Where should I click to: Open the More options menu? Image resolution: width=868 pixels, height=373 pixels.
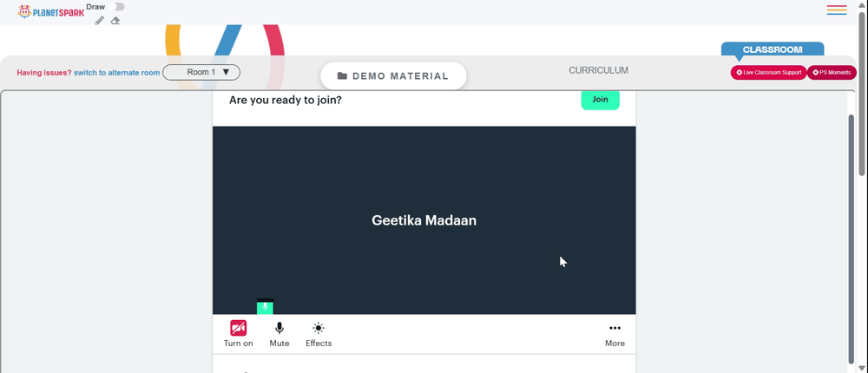click(x=615, y=334)
